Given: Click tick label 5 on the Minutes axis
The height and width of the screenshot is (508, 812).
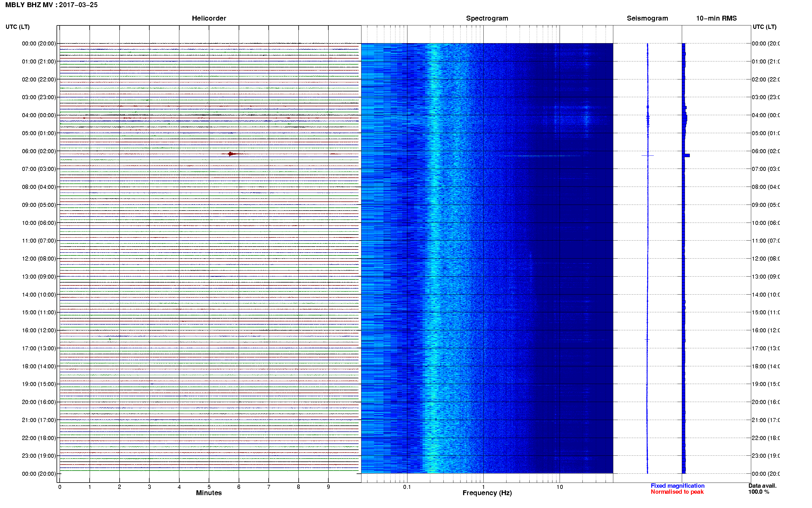Looking at the screenshot, I should coord(209,487).
